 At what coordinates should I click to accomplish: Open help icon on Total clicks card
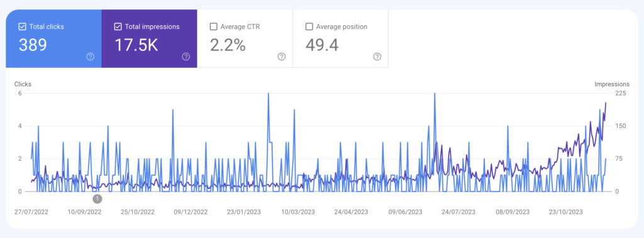pyautogui.click(x=91, y=57)
